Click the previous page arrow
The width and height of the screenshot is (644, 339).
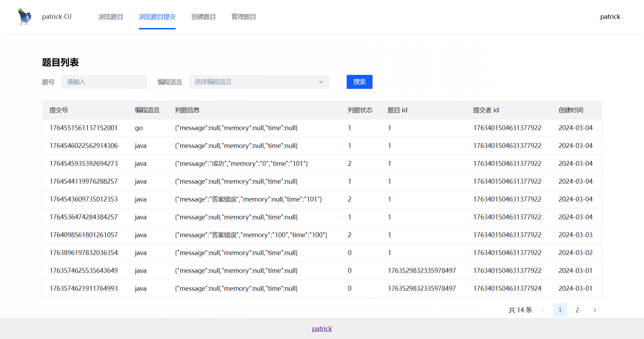tap(542, 310)
